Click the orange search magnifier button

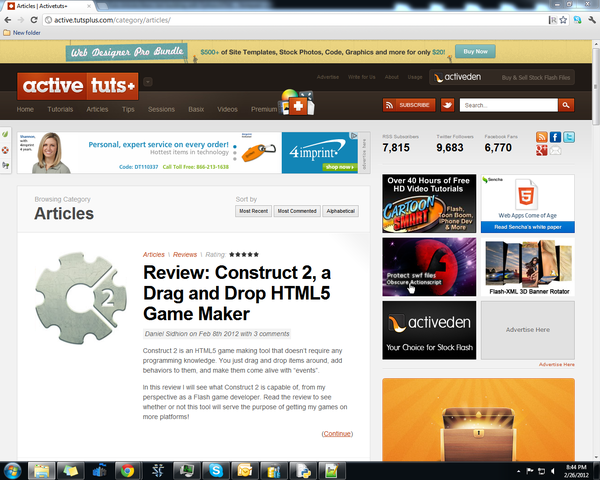click(x=566, y=105)
